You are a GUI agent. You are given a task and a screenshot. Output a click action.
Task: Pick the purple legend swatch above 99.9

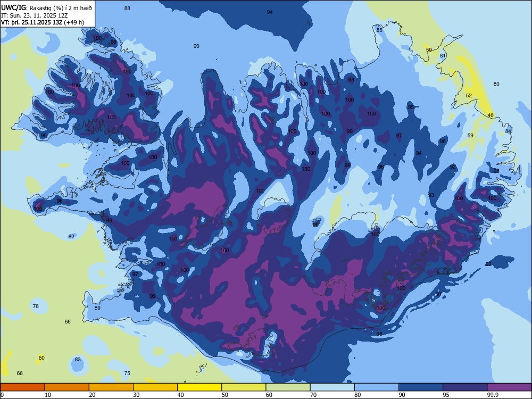(509, 387)
